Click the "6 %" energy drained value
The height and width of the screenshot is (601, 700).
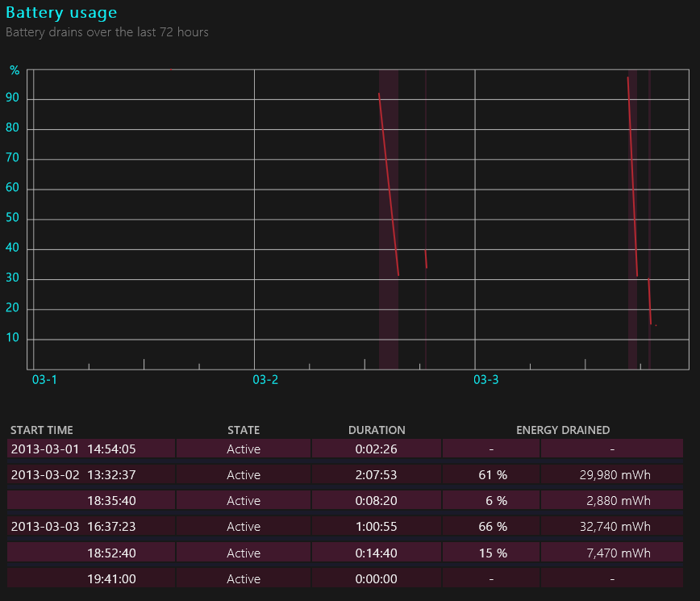tap(497, 500)
